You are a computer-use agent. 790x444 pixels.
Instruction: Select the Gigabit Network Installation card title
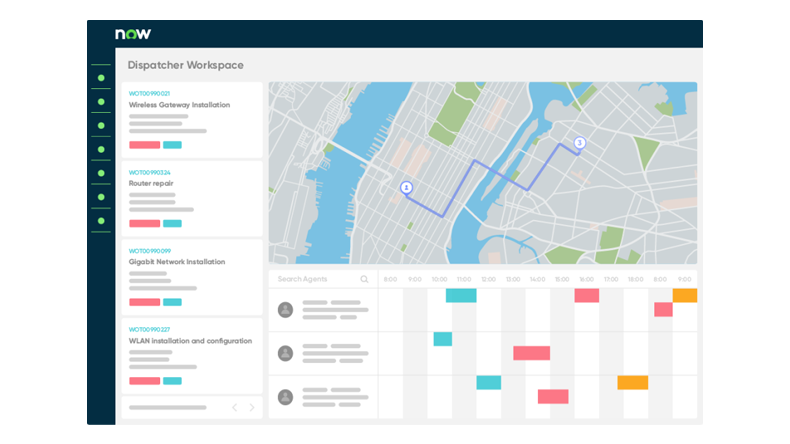[177, 262]
